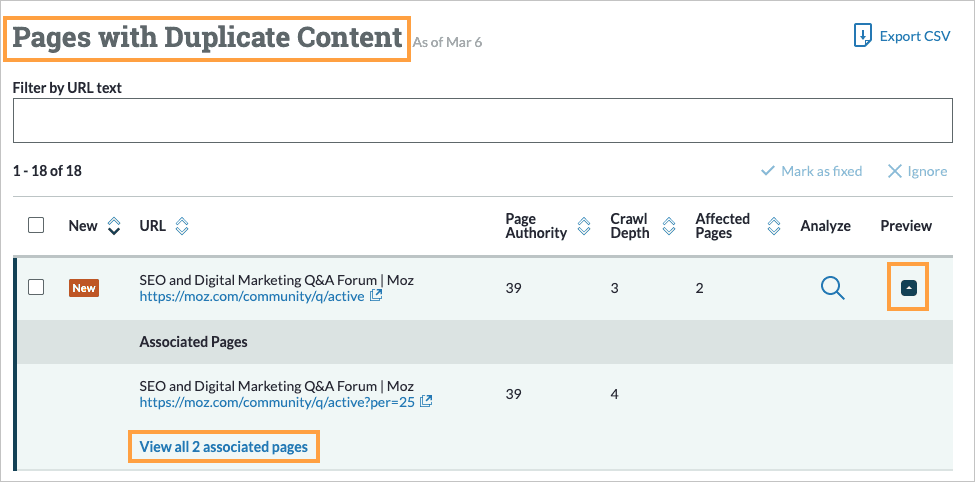Sort by Affected Pages column arrows
Screen dimensions: 975x482
773,226
